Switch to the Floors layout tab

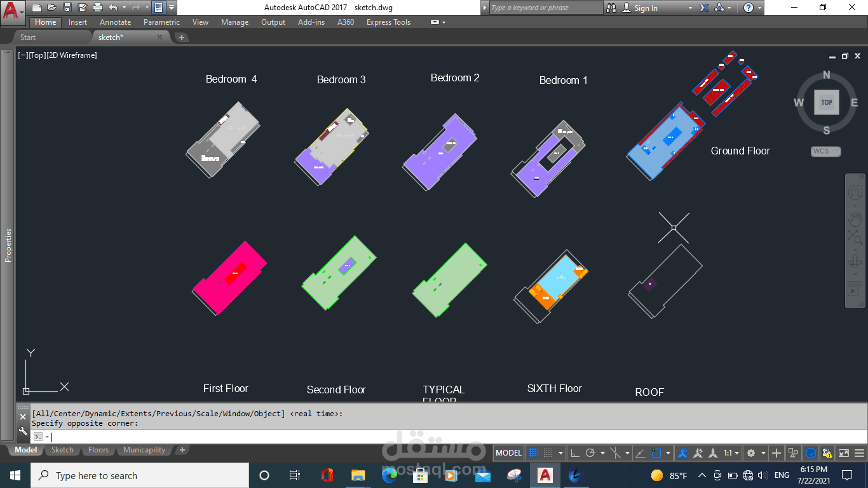click(98, 450)
